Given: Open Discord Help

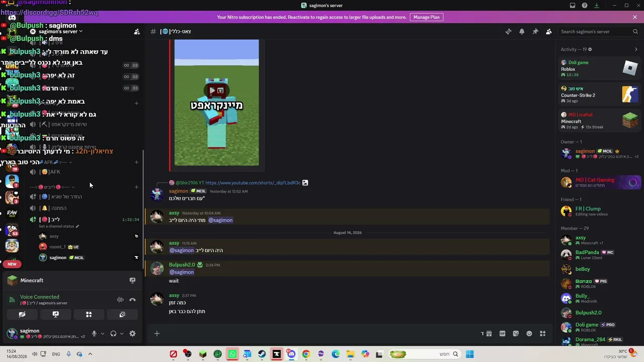Looking at the screenshot, I should pyautogui.click(x=585, y=6).
